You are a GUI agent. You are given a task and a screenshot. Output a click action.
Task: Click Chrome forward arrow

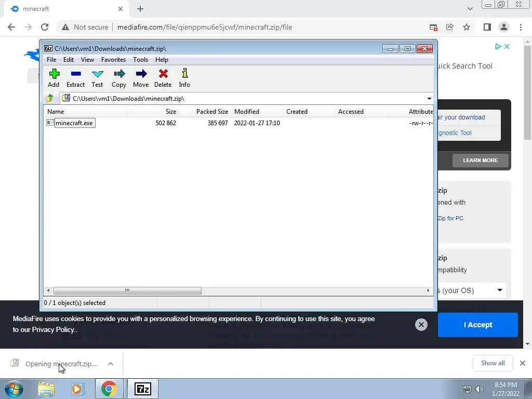pyautogui.click(x=28, y=27)
